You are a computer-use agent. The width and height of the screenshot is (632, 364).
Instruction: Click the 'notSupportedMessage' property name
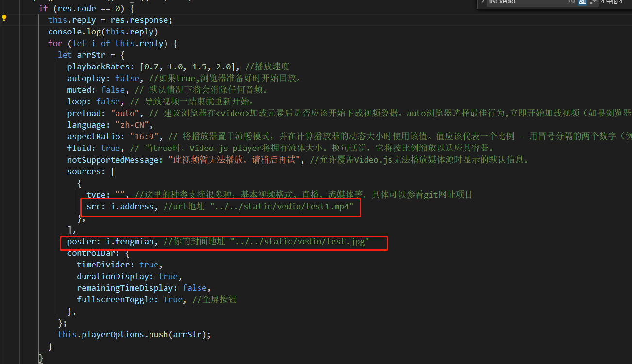coord(113,160)
